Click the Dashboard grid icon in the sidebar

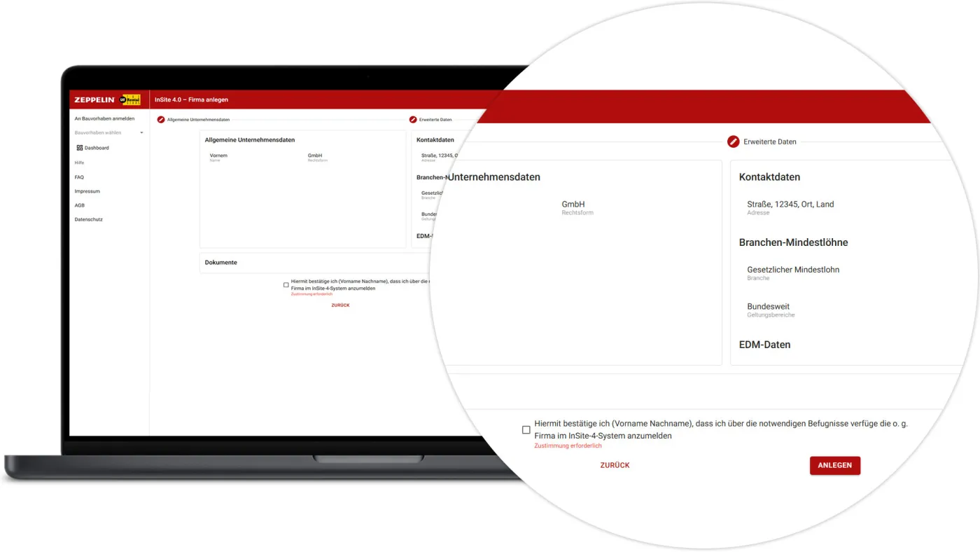[80, 148]
